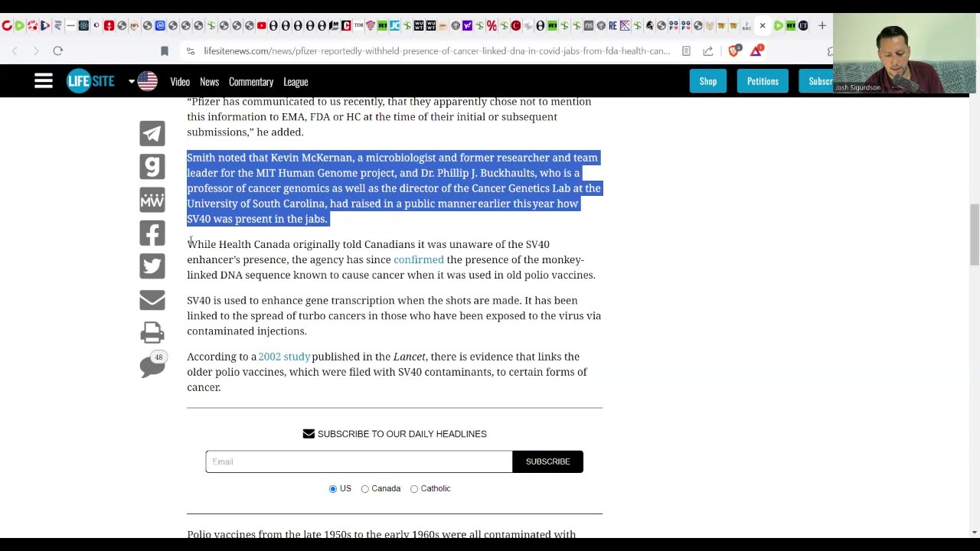
Task: Email this article using envelope icon
Action: [152, 299]
